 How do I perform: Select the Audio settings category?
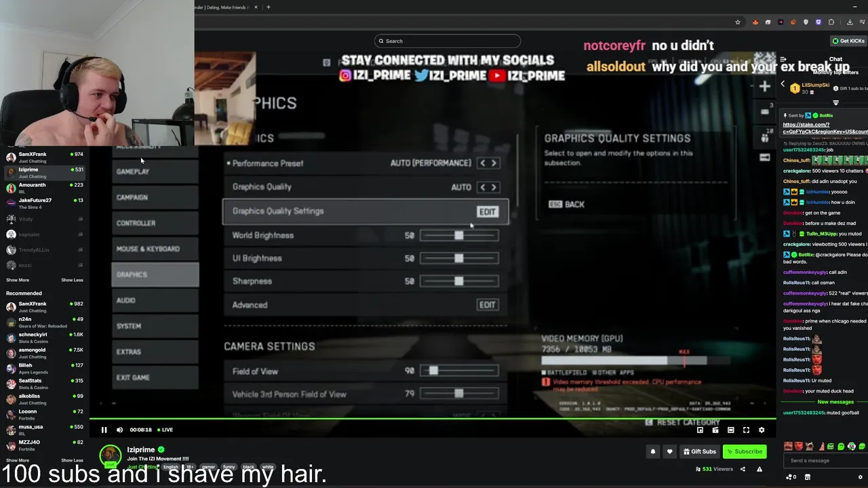(x=155, y=300)
